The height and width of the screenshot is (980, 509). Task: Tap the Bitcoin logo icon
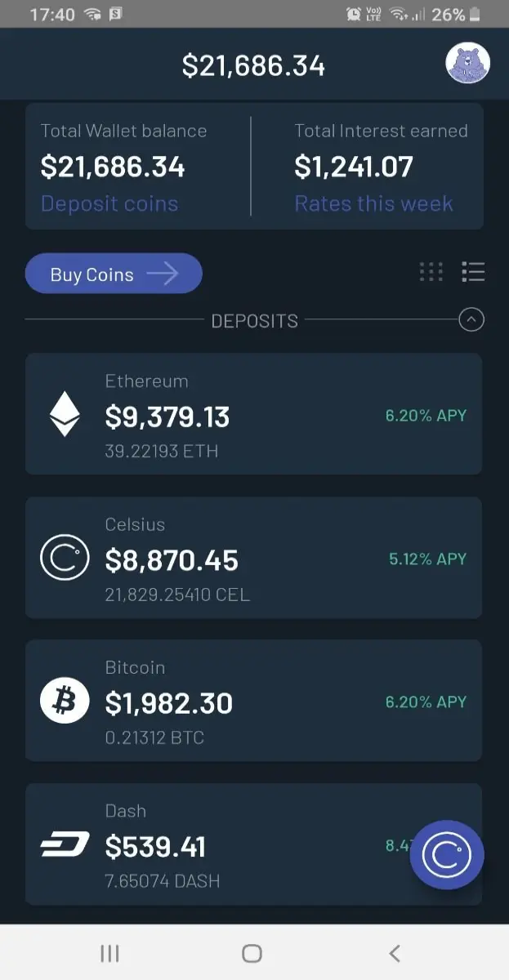[65, 701]
